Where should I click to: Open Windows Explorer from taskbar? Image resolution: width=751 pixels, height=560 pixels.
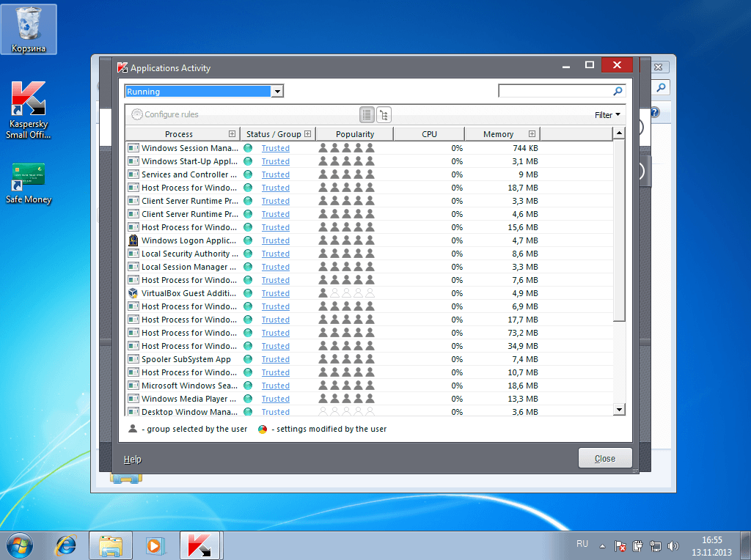coord(111,545)
